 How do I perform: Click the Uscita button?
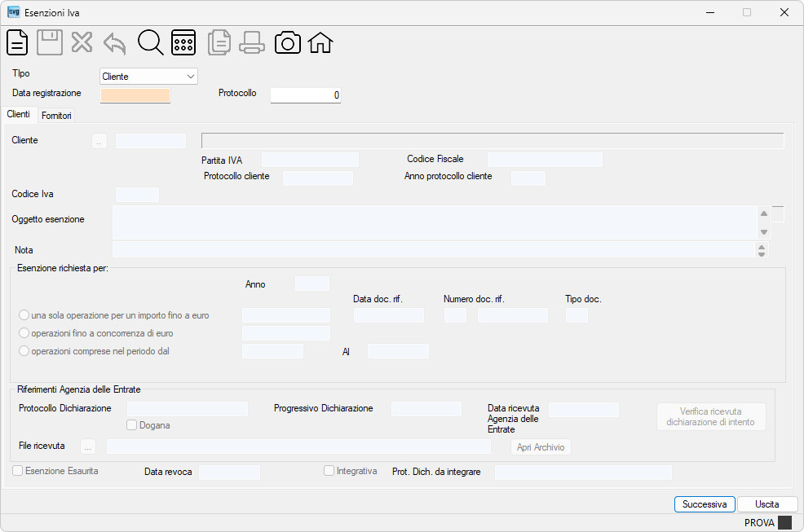pyautogui.click(x=767, y=504)
